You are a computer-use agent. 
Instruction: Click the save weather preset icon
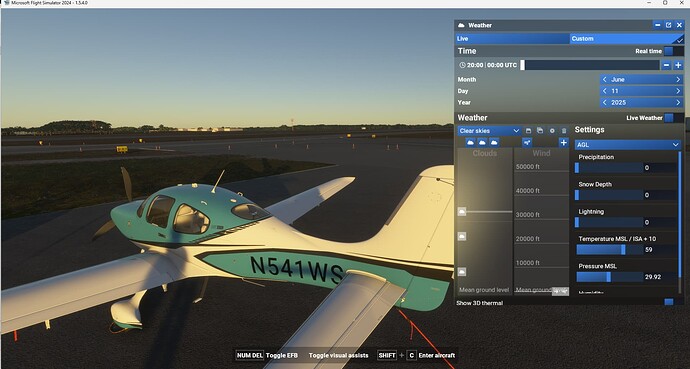pos(529,131)
